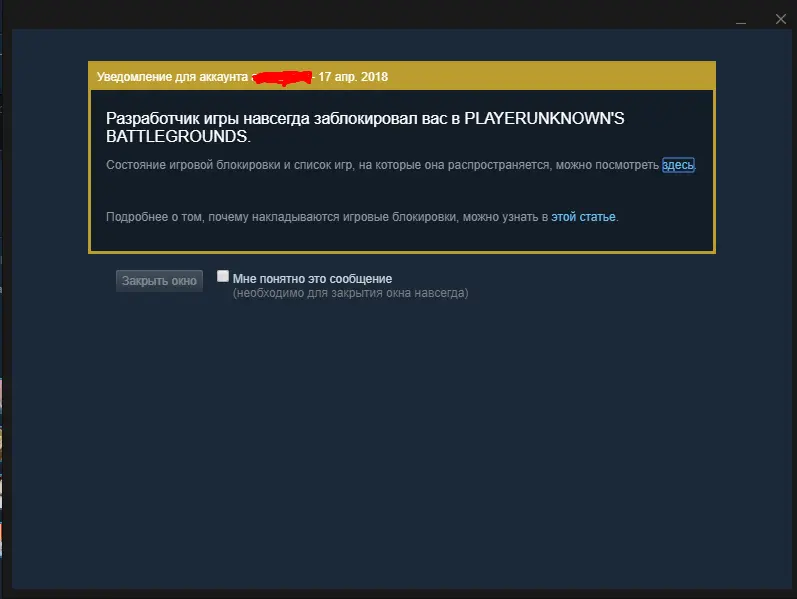Click the sentence 'Состояние игровой блокировки и список игр'
The height and width of the screenshot is (599, 797).
[229, 165]
